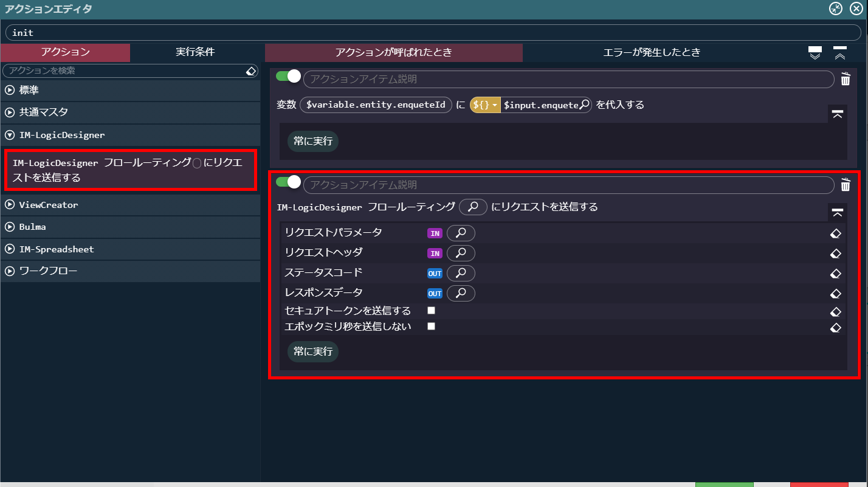Add フロールーティング request action from list
The image size is (868, 487).
click(130, 170)
